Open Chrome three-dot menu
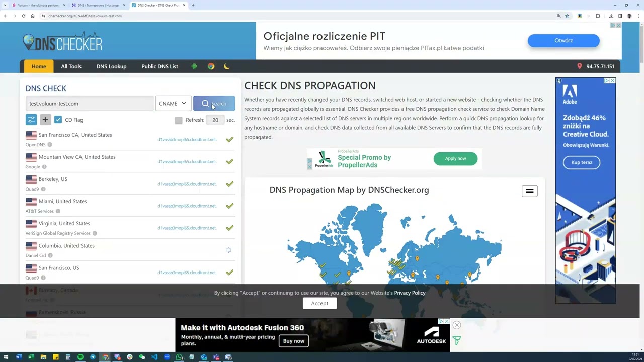 [x=638, y=16]
